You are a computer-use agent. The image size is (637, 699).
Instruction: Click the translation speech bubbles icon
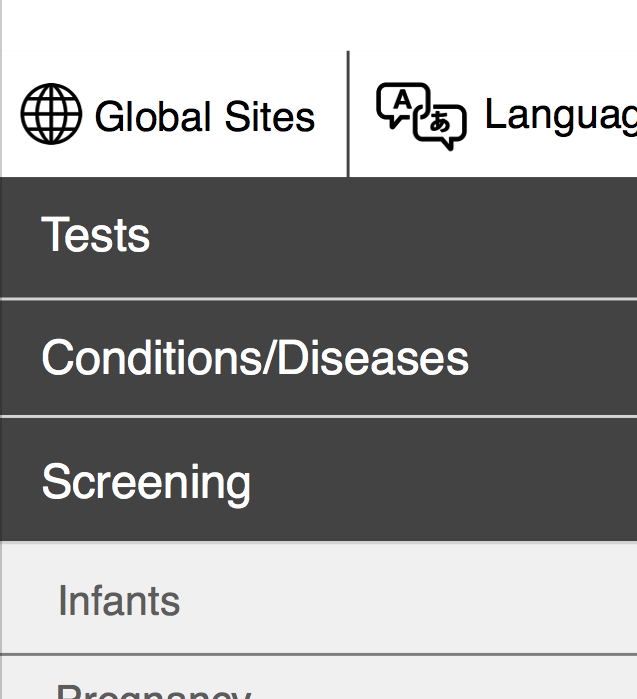421,116
